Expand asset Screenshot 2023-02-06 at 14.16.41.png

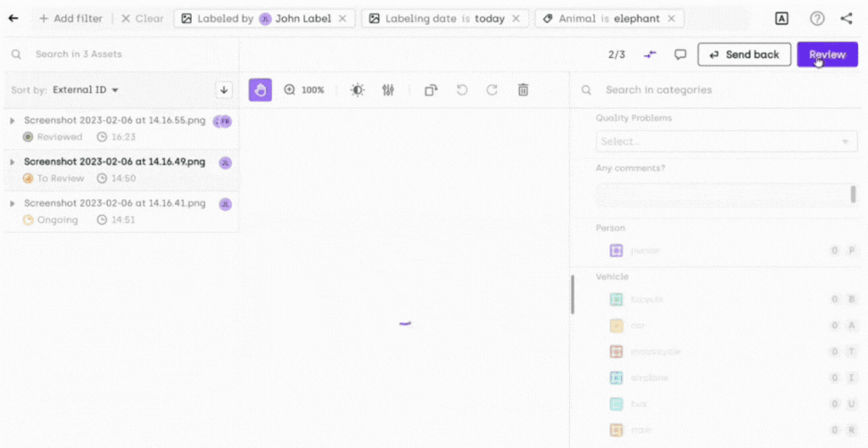point(12,203)
